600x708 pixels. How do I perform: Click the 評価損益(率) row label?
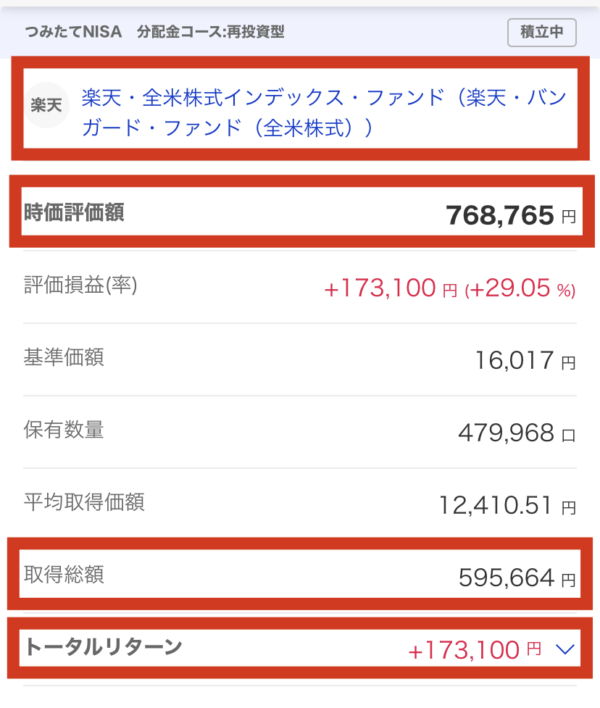pyautogui.click(x=80, y=285)
